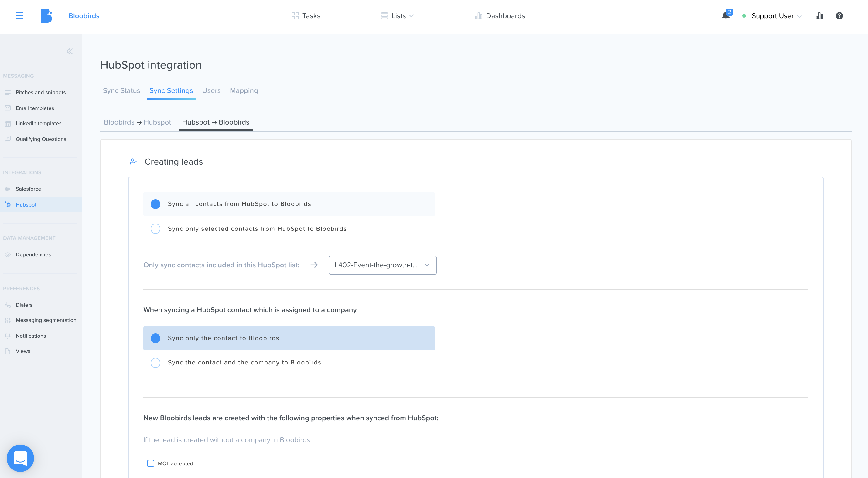Open Qualifying Questions page
868x478 pixels.
click(41, 139)
